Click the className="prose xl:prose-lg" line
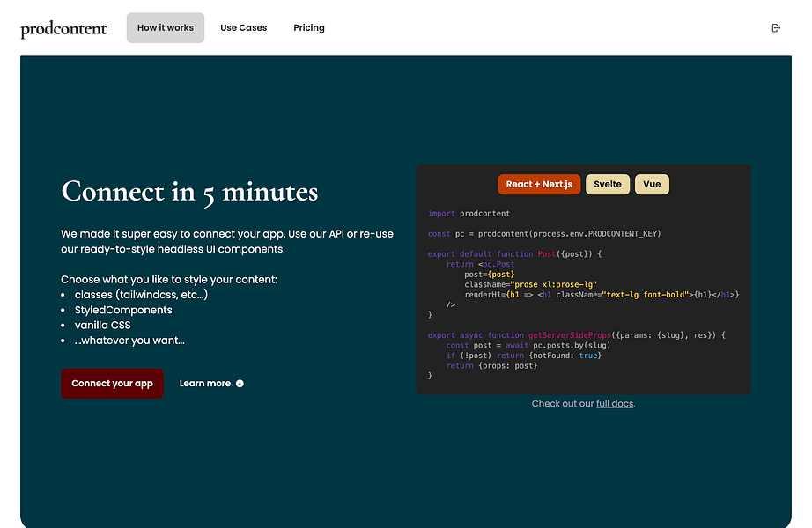Screen dimensions: 812x528 coord(531,285)
